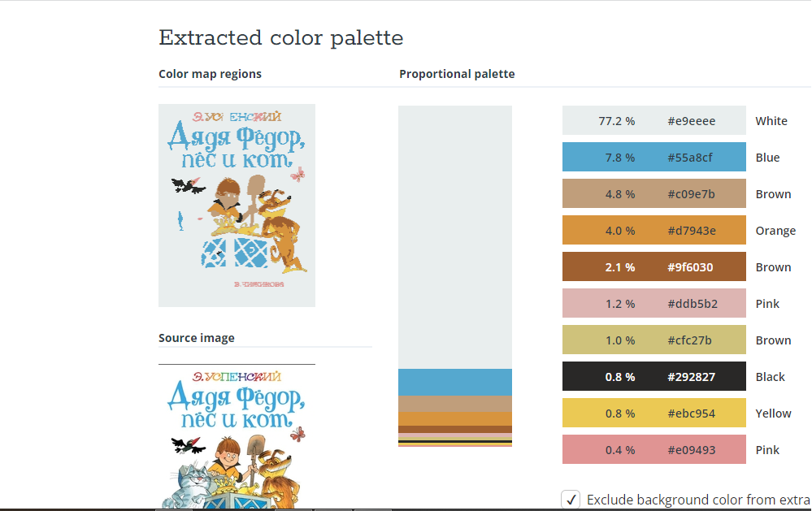This screenshot has height=511, width=812.
Task: Select the White #e9eeee color swatch
Action: 654,120
